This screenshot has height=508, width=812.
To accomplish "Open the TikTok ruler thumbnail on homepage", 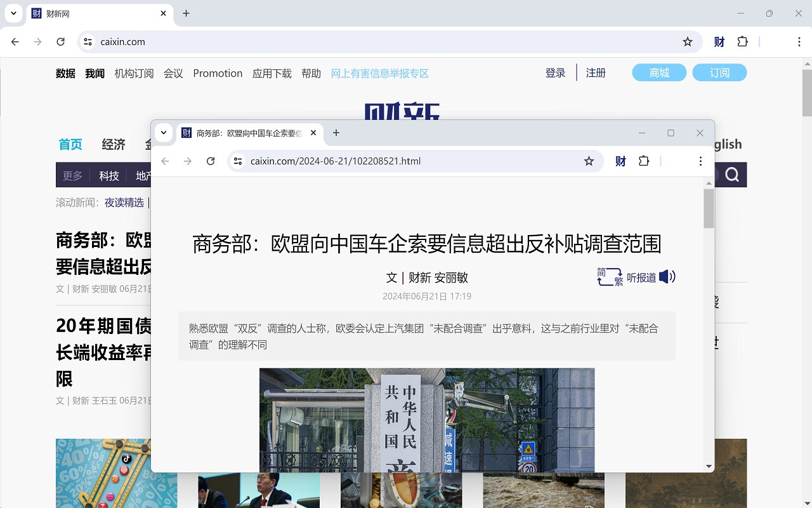I will pos(116,473).
